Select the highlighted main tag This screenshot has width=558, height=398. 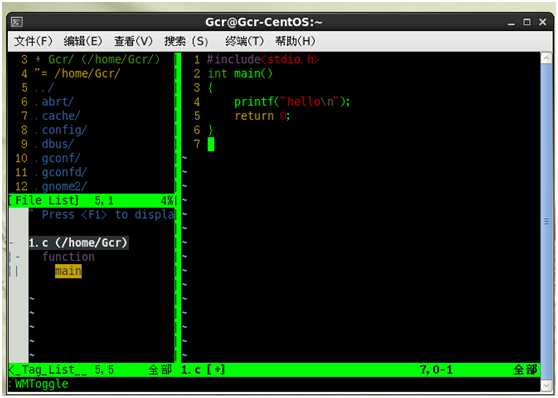[x=68, y=271]
